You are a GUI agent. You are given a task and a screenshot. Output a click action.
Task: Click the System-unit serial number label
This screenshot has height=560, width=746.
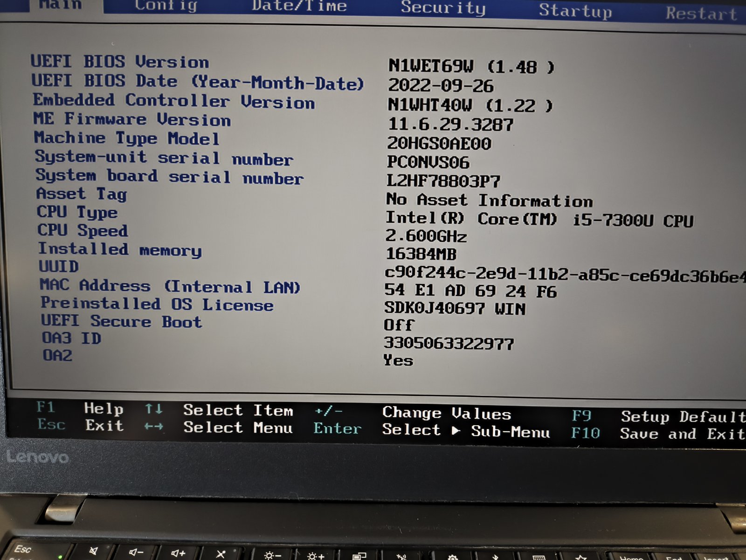[x=164, y=158]
